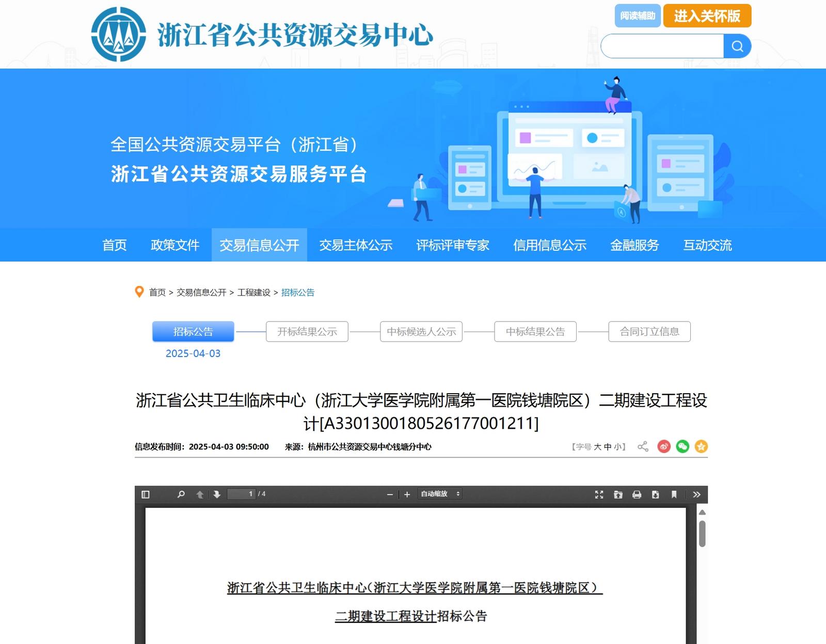Click the date text 2025-04-03
826x644 pixels.
point(193,353)
